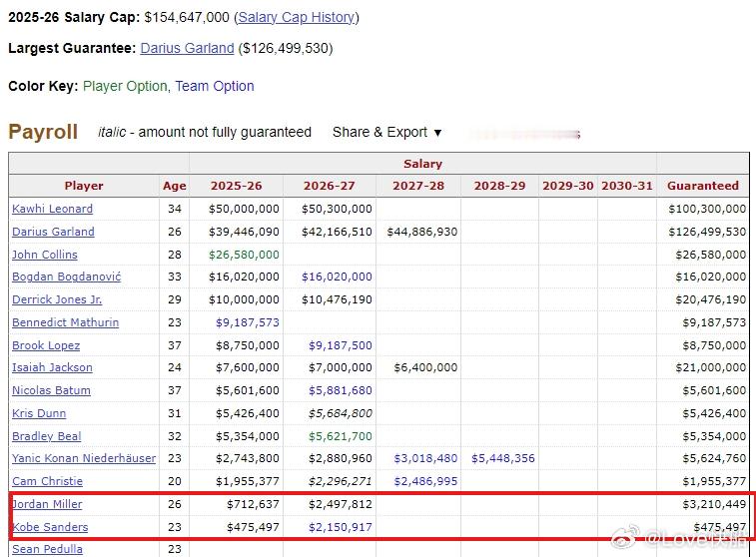
Task: Open Isaiah Jackson's player page
Action: [x=52, y=367]
